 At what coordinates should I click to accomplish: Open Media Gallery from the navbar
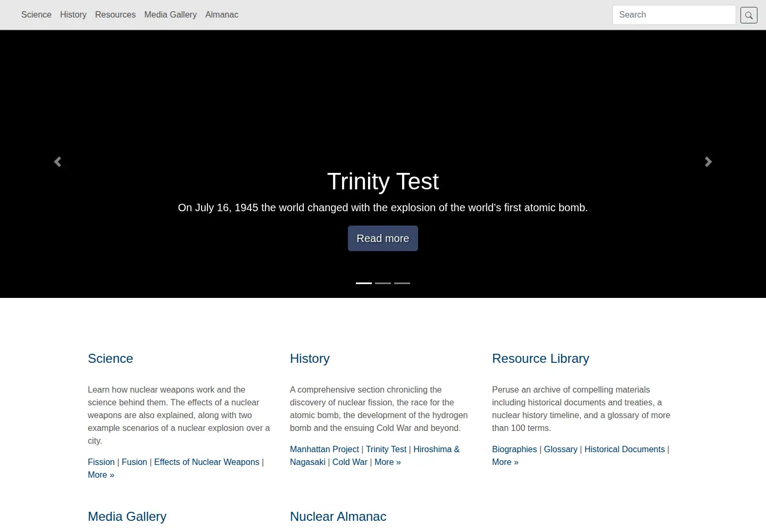point(170,15)
